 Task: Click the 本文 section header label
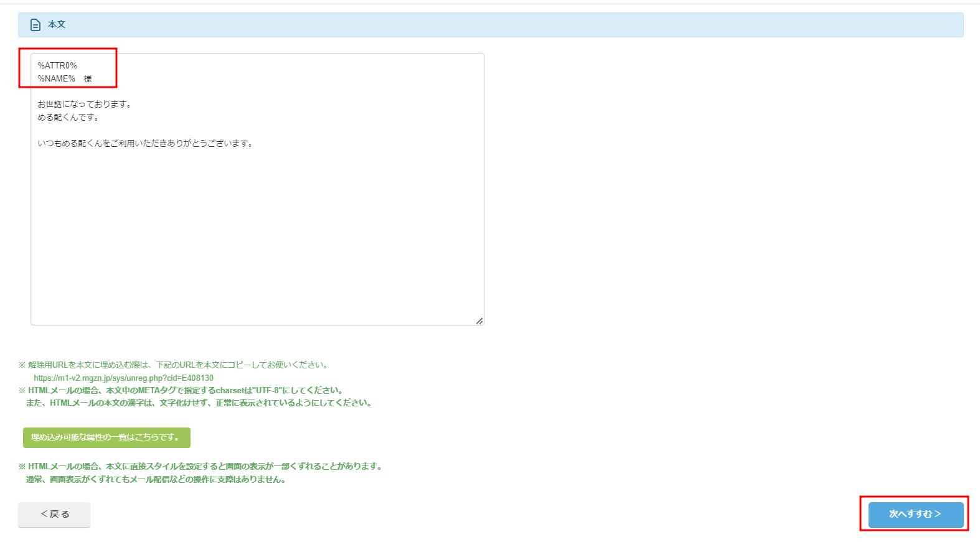coord(57,24)
